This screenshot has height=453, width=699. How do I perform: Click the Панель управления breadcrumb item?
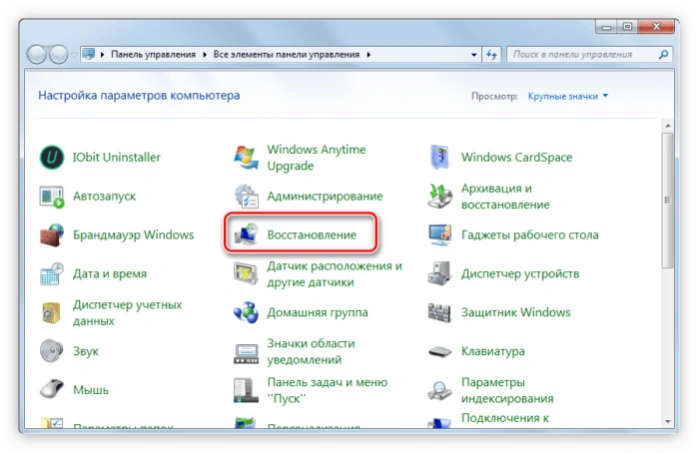153,54
